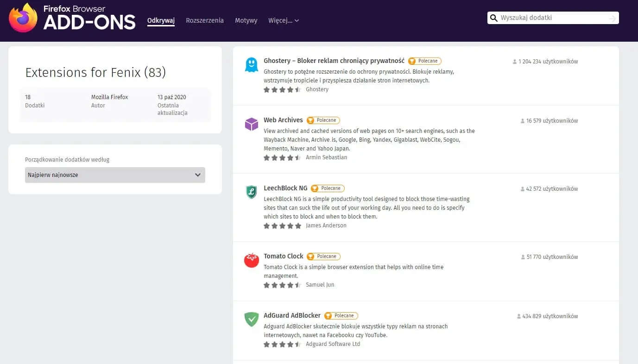This screenshot has width=638, height=364.
Task: Open the Tomato Clock title link
Action: [x=283, y=256]
